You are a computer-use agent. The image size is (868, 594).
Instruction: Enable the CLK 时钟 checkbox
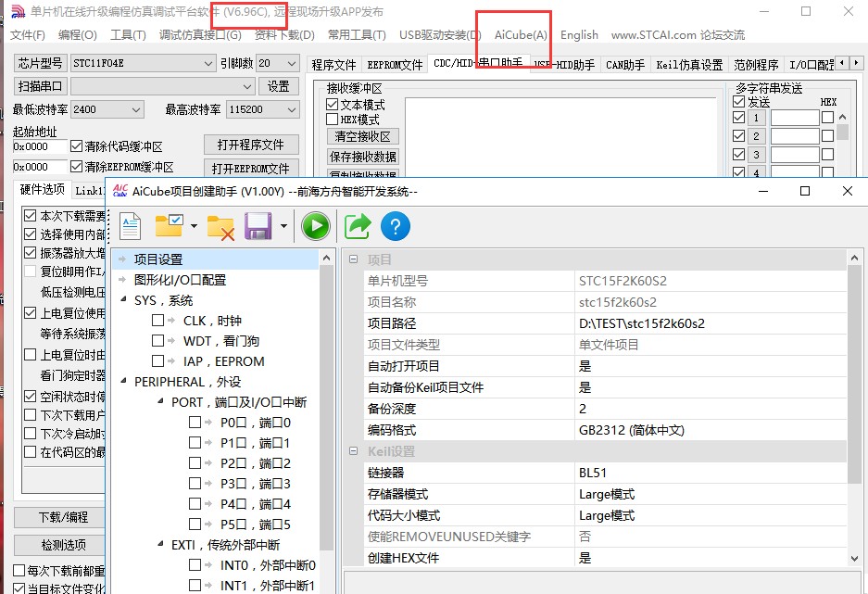point(158,321)
